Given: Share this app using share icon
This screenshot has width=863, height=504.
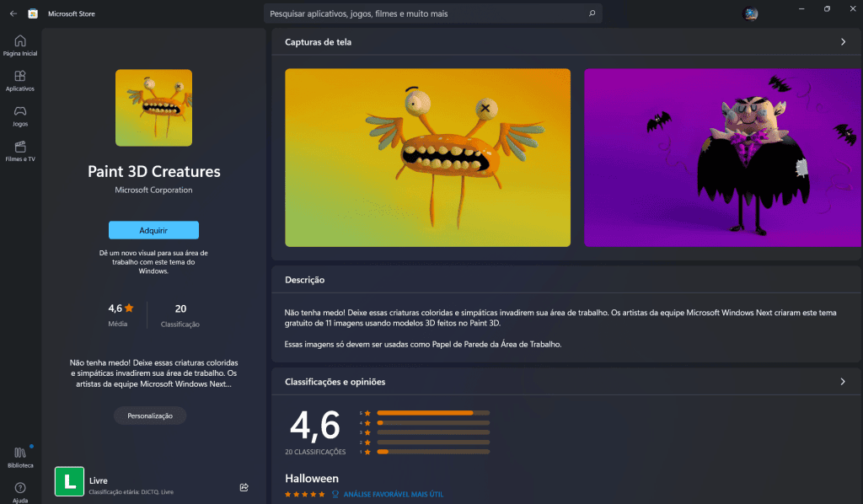Looking at the screenshot, I should [x=244, y=487].
